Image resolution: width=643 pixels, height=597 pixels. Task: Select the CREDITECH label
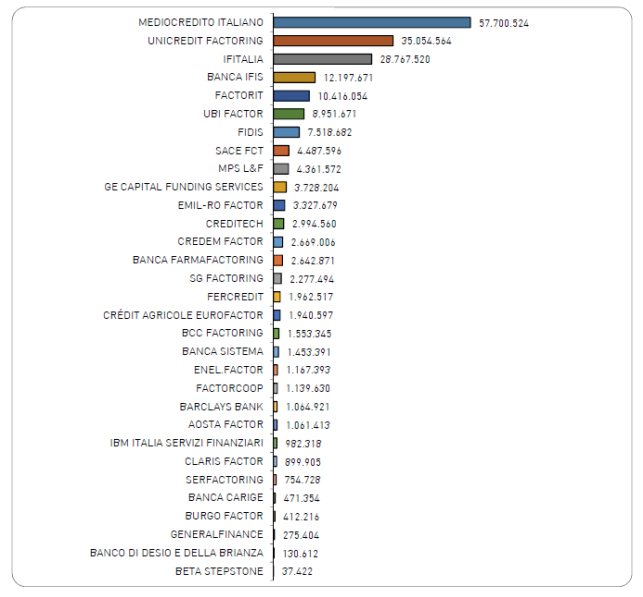point(235,223)
